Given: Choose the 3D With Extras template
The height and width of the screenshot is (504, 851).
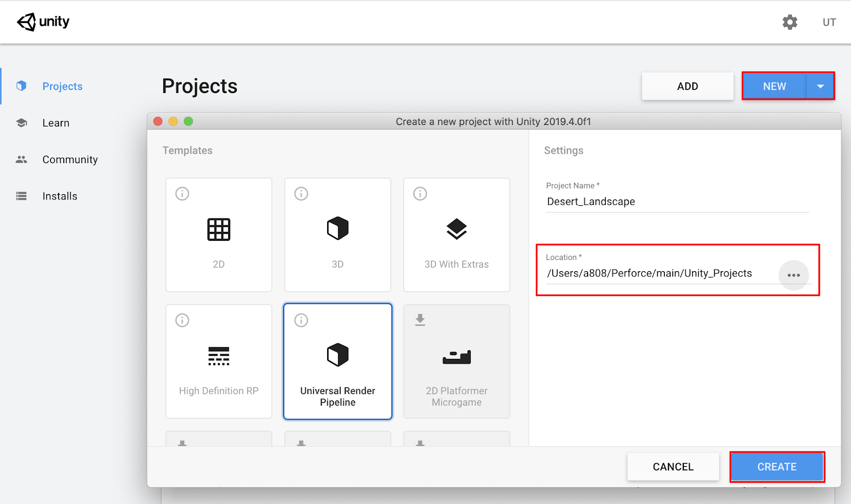Looking at the screenshot, I should coord(456,235).
